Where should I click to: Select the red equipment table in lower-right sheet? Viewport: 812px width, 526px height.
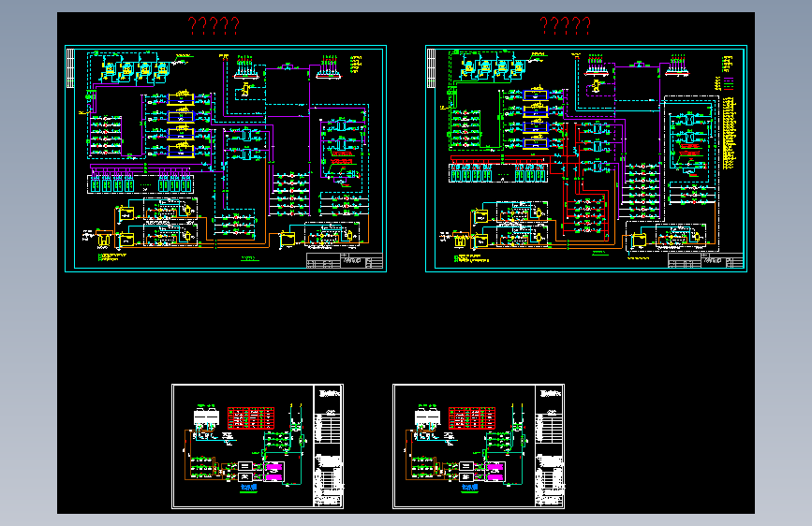click(472, 417)
